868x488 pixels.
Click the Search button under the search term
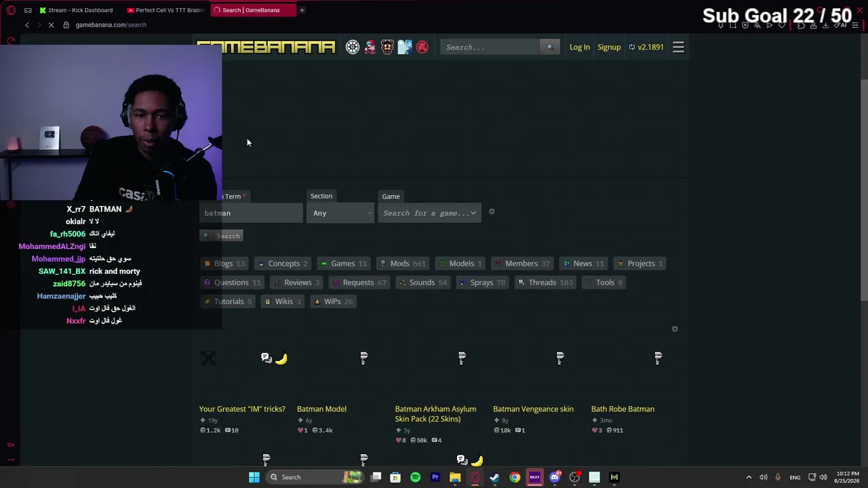(221, 236)
